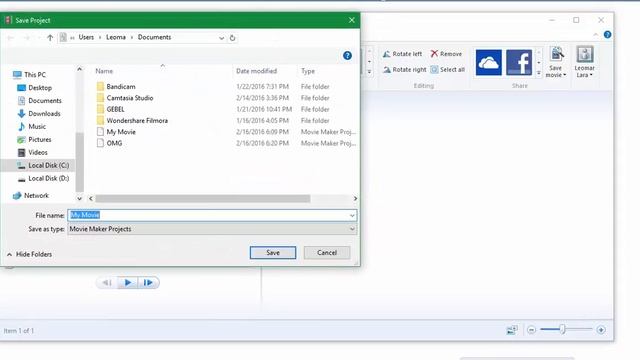Click the file list scroll left arrow
The image size is (640, 360).
tap(91, 198)
